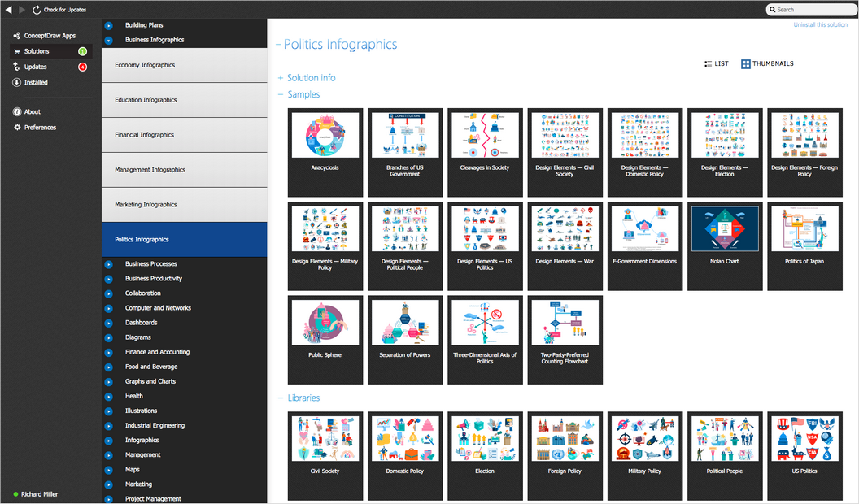Viewport: 859px width, 504px height.
Task: Expand the Business Processes category
Action: 108,264
